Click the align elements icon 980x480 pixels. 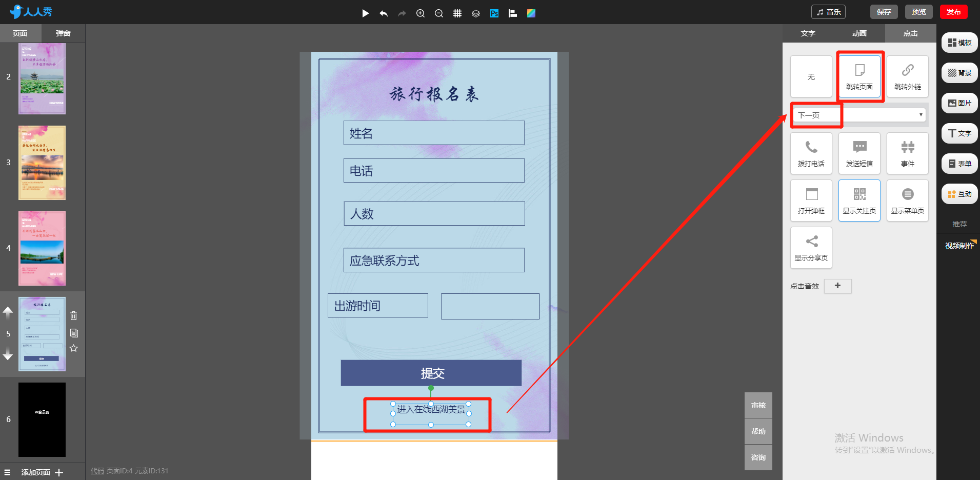(x=513, y=13)
